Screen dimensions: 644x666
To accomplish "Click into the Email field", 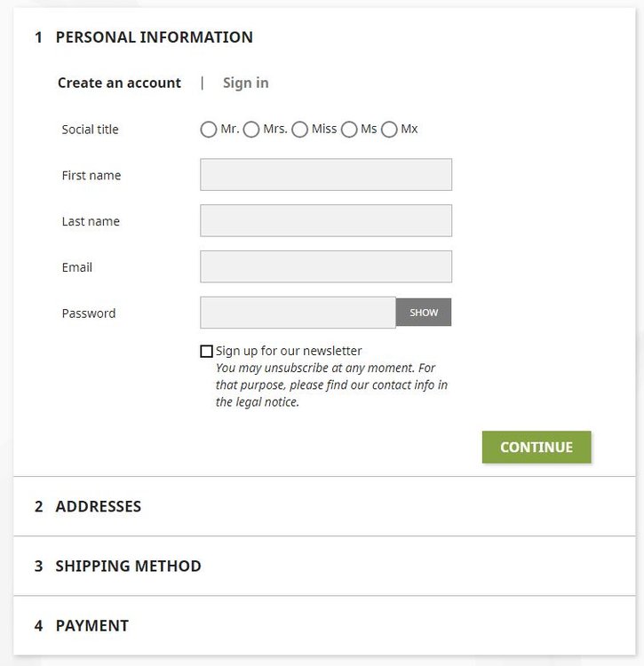I will (326, 267).
